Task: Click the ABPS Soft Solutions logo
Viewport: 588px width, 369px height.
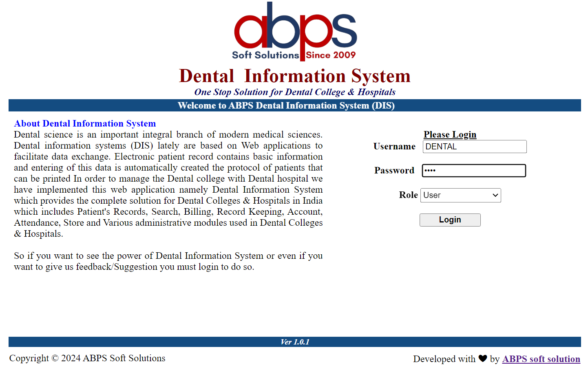Action: [295, 32]
